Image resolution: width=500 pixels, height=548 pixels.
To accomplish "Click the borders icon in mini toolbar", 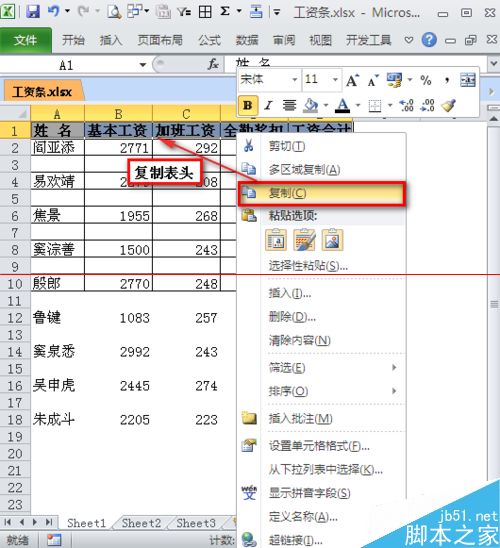I will [x=375, y=105].
